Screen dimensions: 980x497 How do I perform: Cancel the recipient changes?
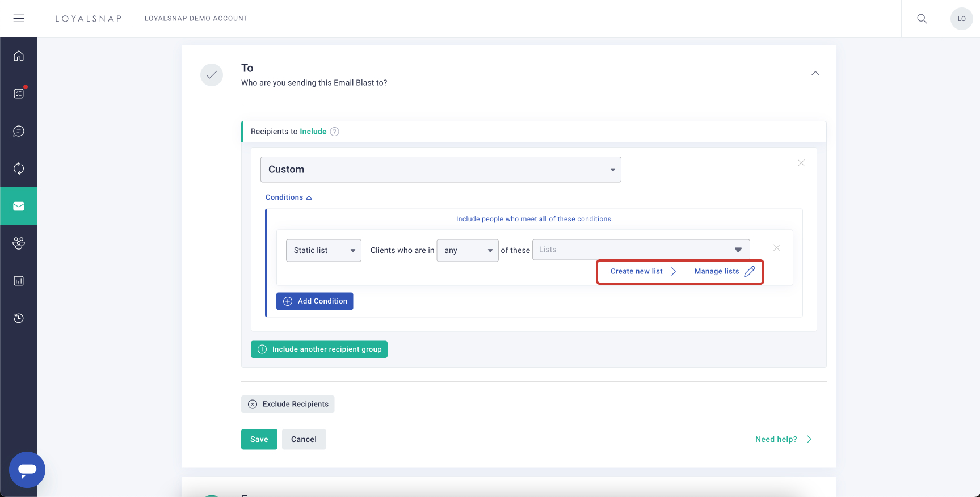tap(304, 439)
